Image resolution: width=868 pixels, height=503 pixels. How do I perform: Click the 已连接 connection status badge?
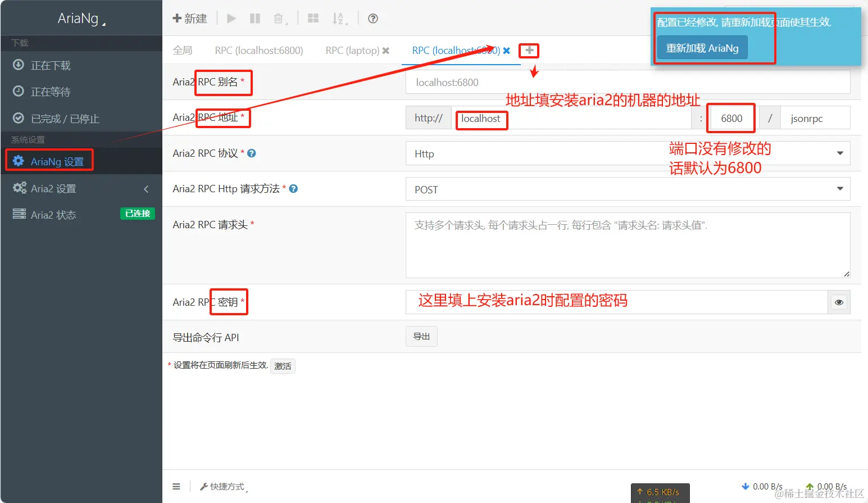[138, 214]
